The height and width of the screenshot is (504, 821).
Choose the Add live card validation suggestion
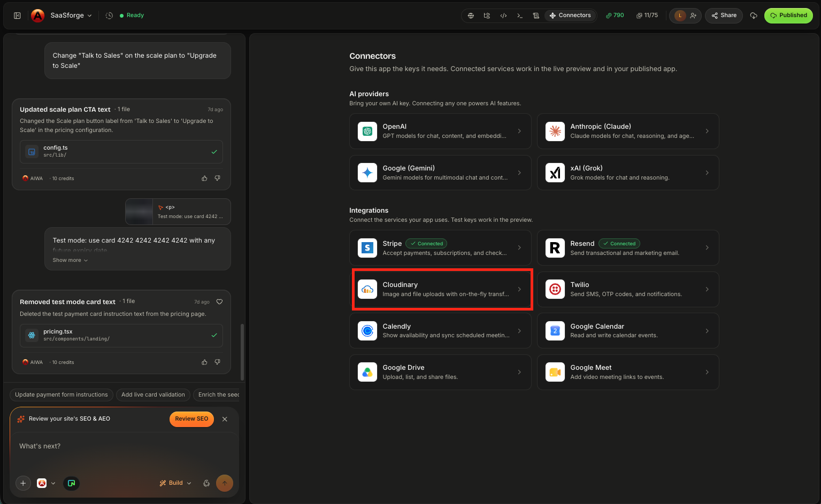(x=153, y=395)
